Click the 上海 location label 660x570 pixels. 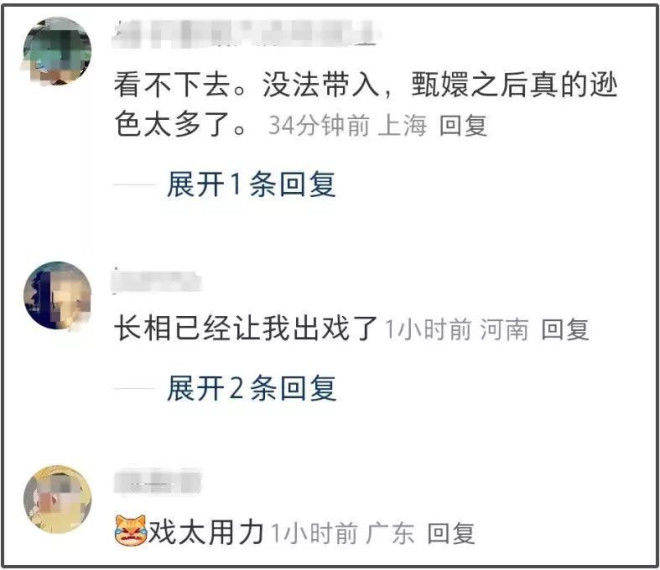pyautogui.click(x=402, y=125)
